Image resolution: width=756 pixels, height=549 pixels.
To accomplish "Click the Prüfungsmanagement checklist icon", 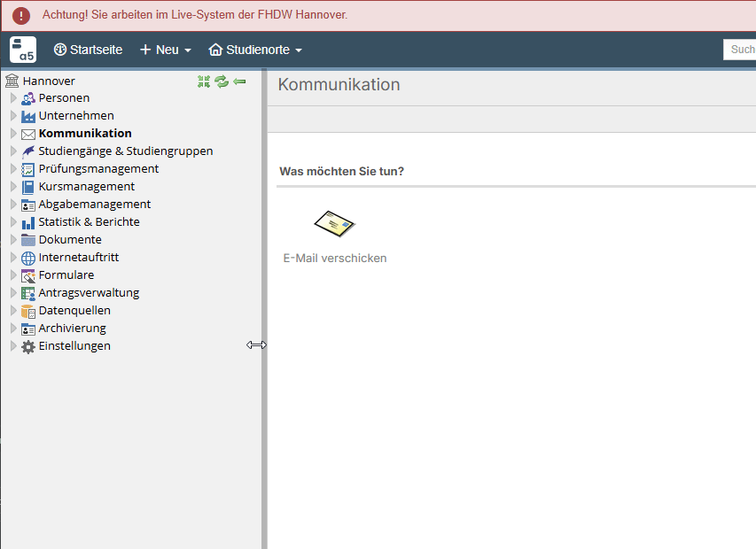I will pos(28,169).
